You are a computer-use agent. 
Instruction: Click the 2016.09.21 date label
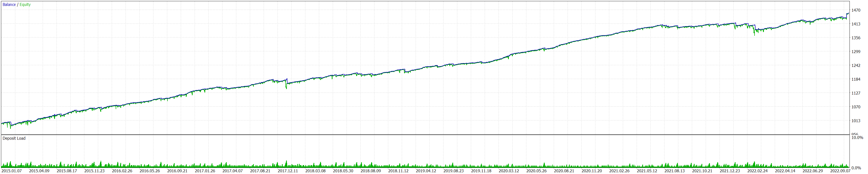177,171
